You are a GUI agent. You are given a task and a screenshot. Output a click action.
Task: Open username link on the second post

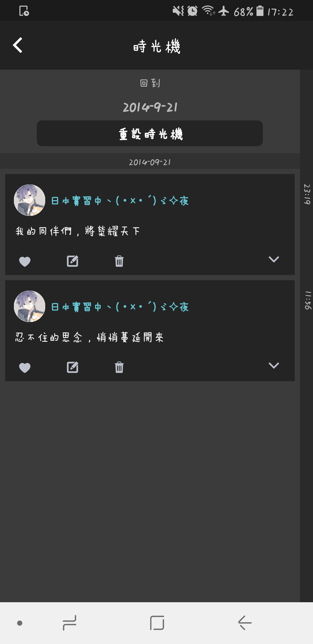point(120,307)
